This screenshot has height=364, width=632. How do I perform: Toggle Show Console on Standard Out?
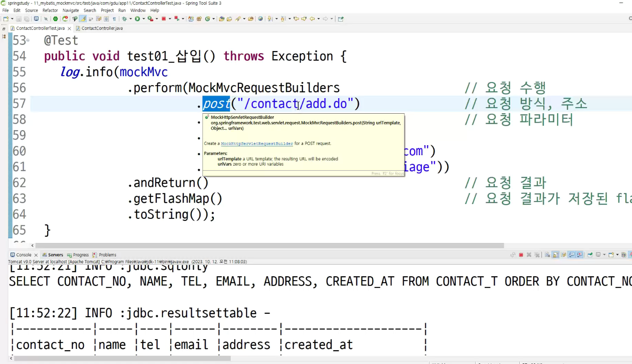tap(572, 255)
